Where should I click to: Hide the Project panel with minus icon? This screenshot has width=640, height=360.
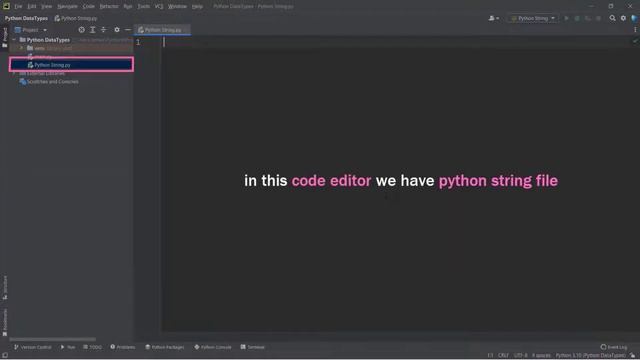coord(128,30)
